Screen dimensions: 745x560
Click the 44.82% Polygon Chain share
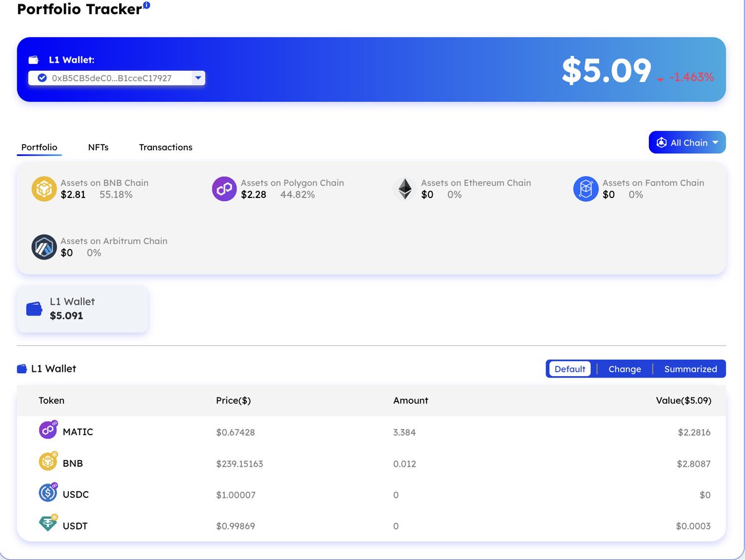coord(297,195)
